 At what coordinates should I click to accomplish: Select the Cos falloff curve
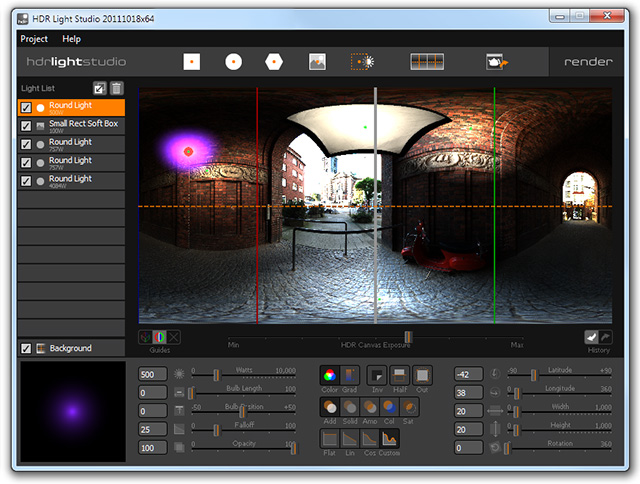tap(369, 439)
